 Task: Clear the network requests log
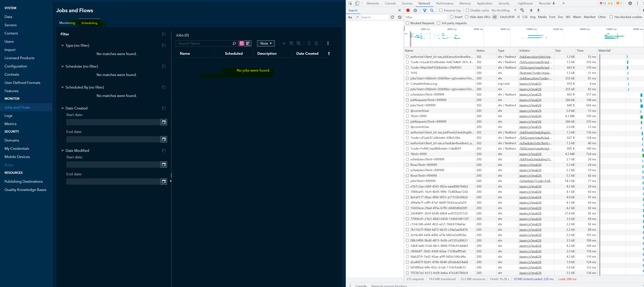click(x=415, y=10)
